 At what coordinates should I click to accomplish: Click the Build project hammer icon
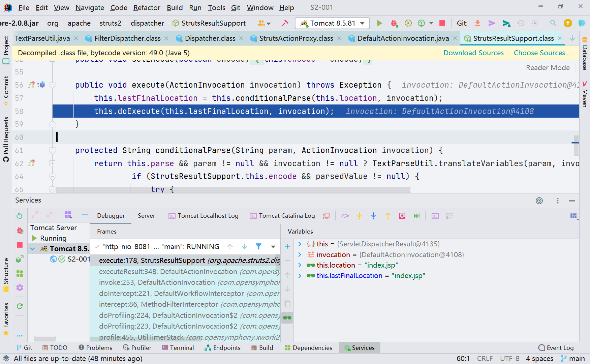click(285, 23)
